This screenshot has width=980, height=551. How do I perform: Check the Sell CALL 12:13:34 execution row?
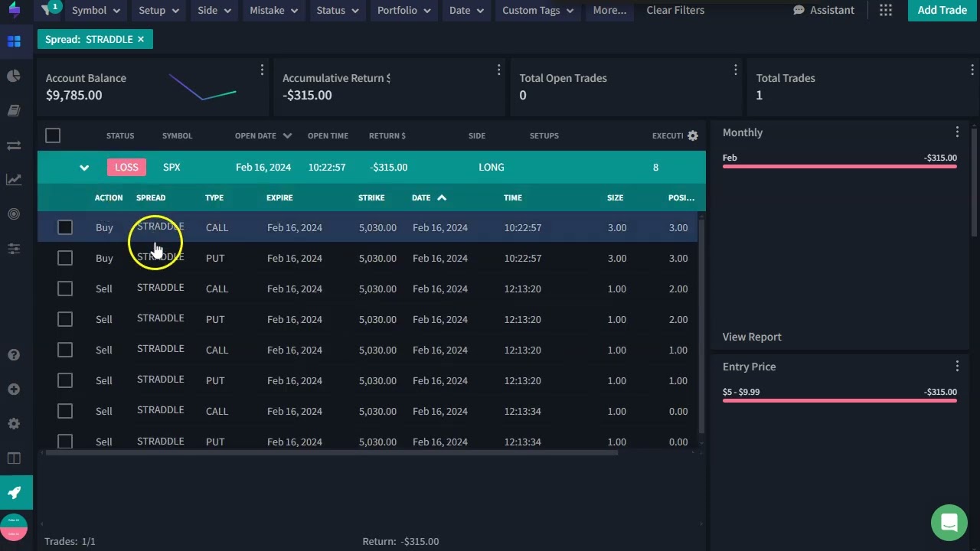tap(65, 411)
